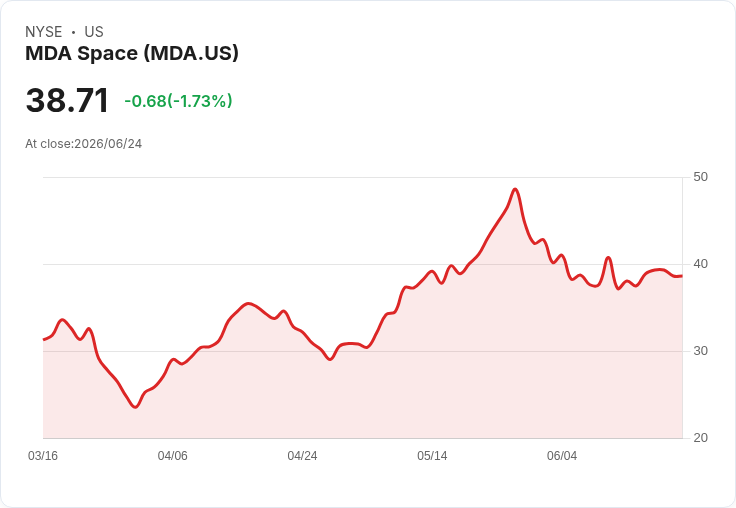Click the US market label

pos(94,32)
